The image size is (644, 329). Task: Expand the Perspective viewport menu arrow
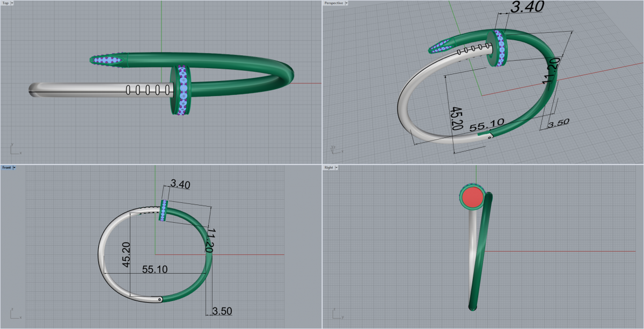click(347, 3)
